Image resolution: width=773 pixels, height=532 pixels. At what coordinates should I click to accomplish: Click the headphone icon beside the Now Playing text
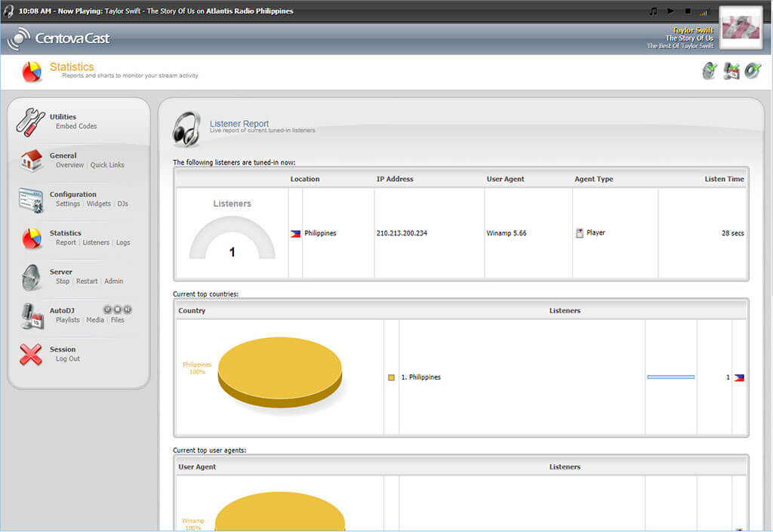coord(8,11)
